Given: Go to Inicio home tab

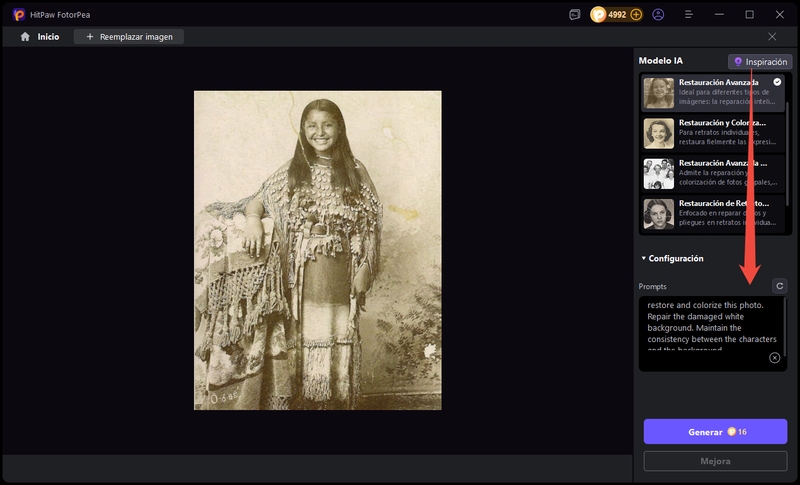Looking at the screenshot, I should (40, 37).
